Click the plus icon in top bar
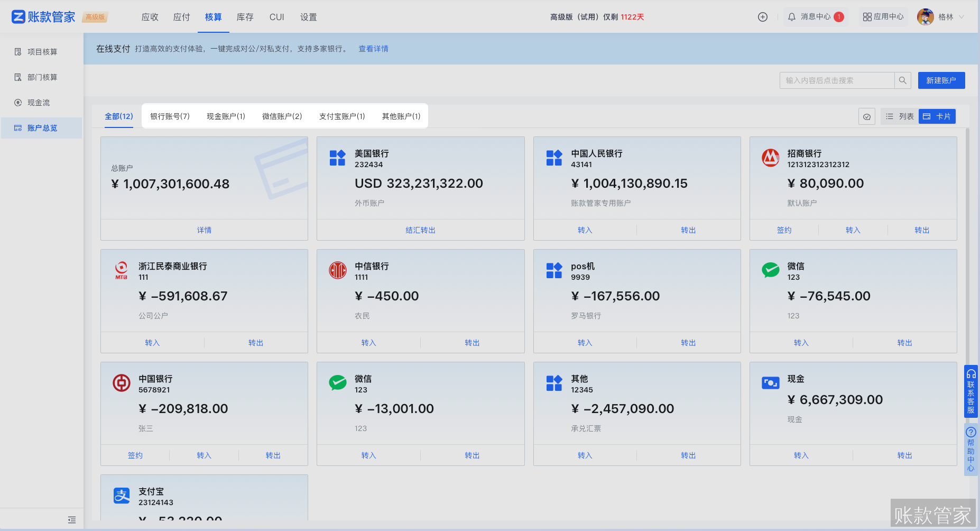980x531 pixels. point(762,17)
